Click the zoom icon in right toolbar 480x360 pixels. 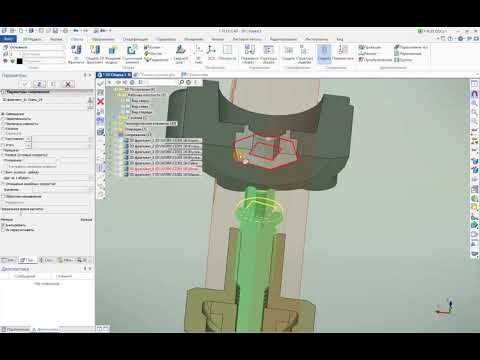(x=474, y=104)
